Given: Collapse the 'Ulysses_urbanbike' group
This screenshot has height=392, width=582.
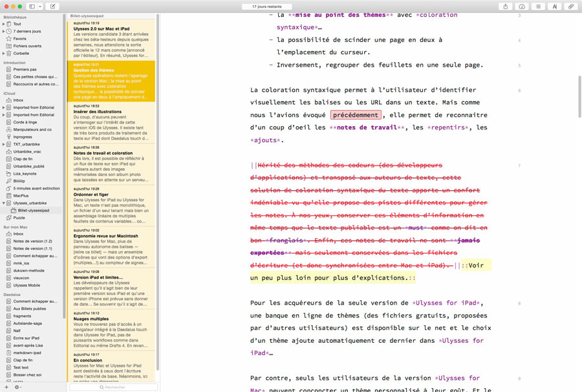Looking at the screenshot, I should (4, 203).
